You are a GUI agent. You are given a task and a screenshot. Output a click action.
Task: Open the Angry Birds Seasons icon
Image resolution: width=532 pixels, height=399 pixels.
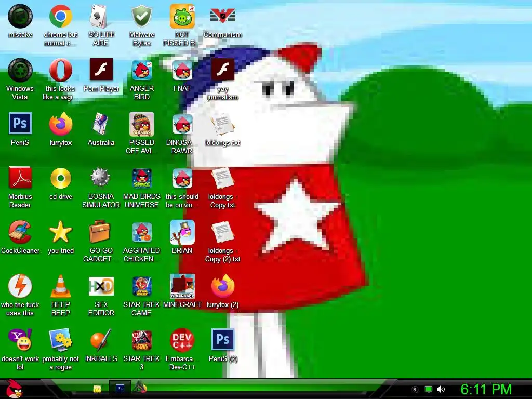pyautogui.click(x=141, y=124)
